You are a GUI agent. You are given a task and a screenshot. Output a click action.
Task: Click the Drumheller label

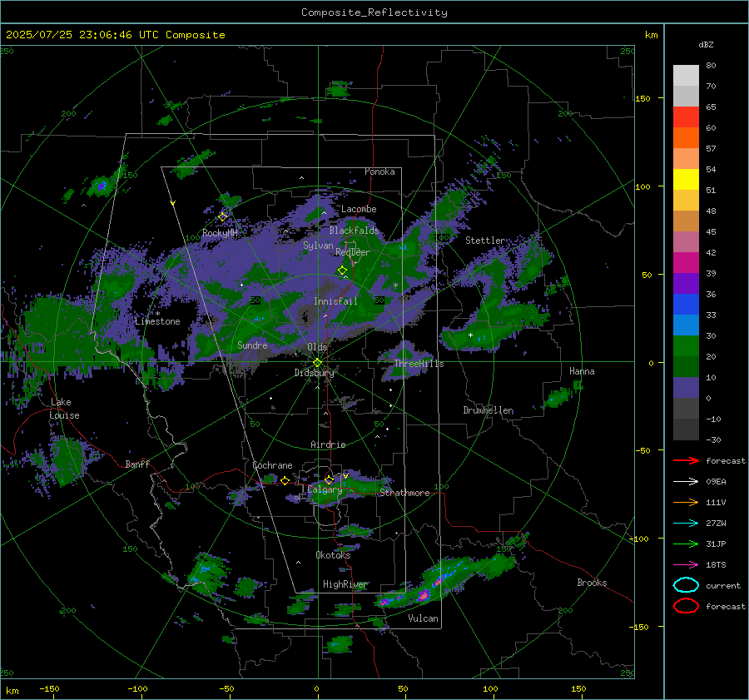[x=489, y=410]
